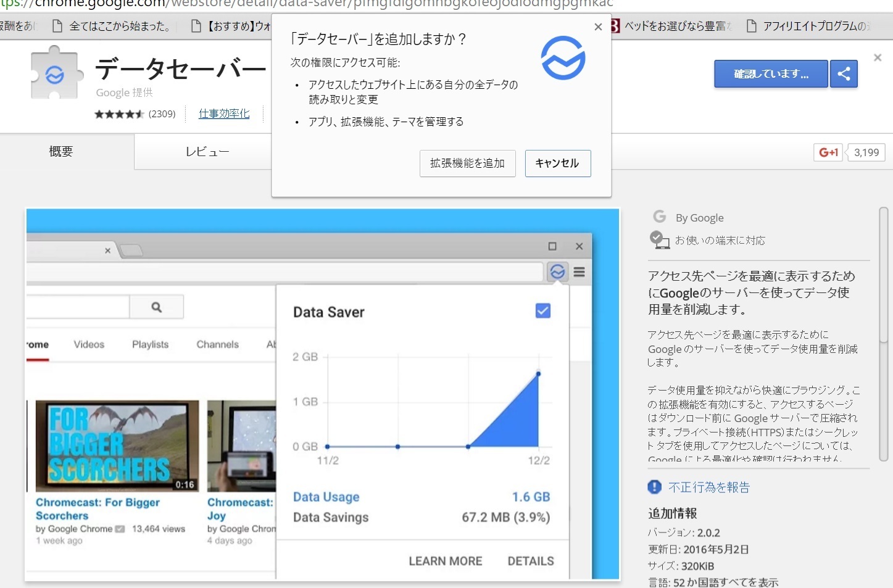Click the By Google text
The height and width of the screenshot is (588, 893).
700,218
